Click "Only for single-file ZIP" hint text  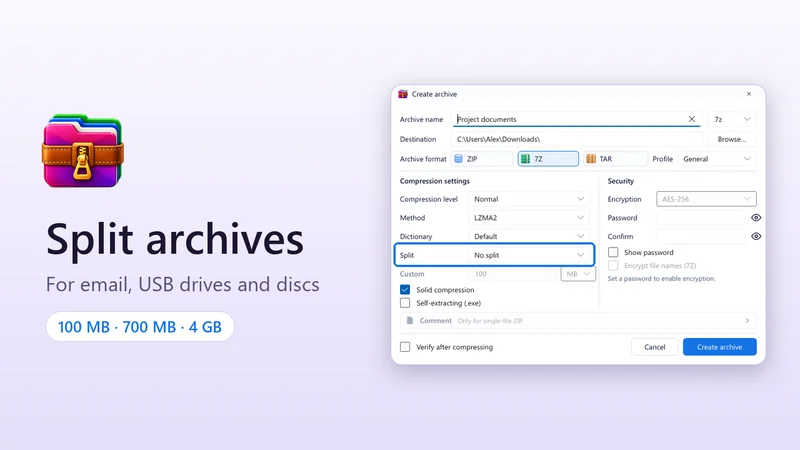tap(490, 321)
